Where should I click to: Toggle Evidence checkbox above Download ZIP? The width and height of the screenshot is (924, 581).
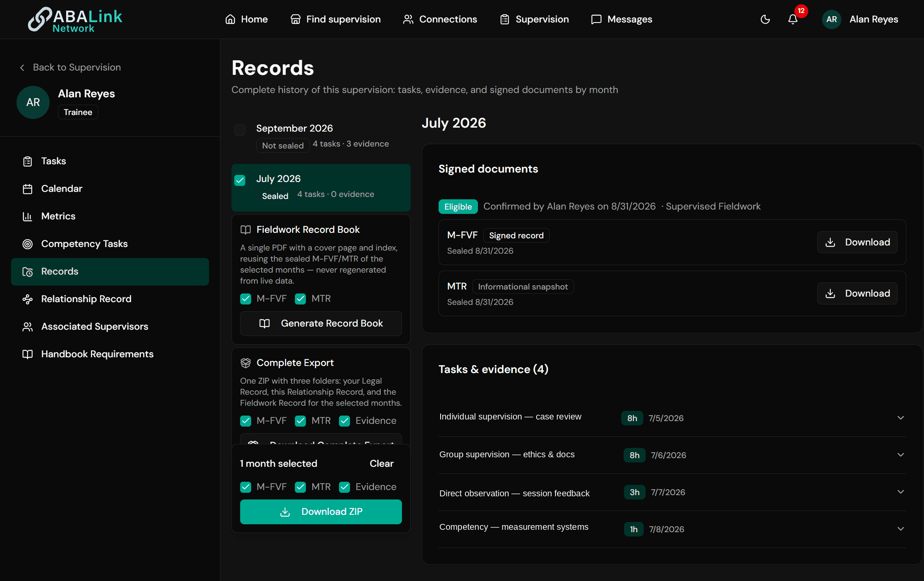click(344, 487)
